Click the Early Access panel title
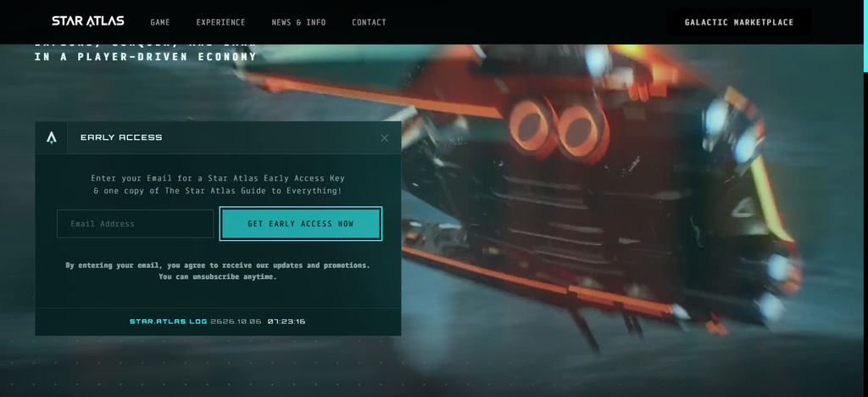Viewport: 868px width, 397px height. coord(121,137)
